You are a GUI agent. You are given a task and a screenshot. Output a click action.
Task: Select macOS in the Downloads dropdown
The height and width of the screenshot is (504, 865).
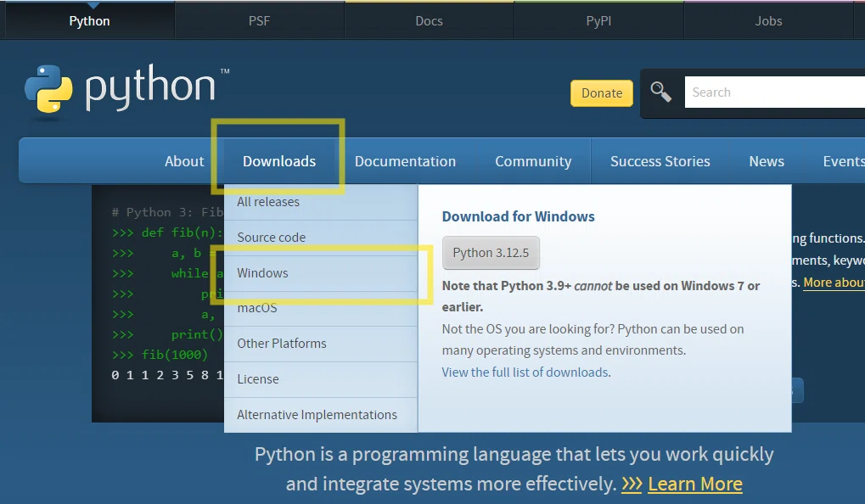(x=321, y=308)
